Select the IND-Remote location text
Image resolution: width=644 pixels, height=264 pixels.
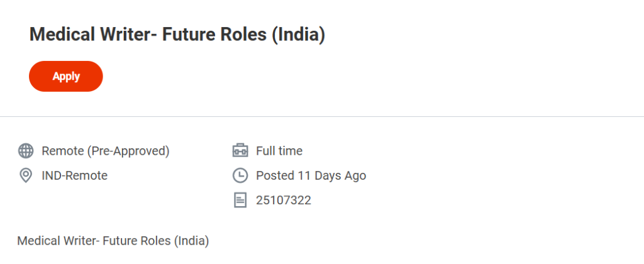click(x=74, y=176)
